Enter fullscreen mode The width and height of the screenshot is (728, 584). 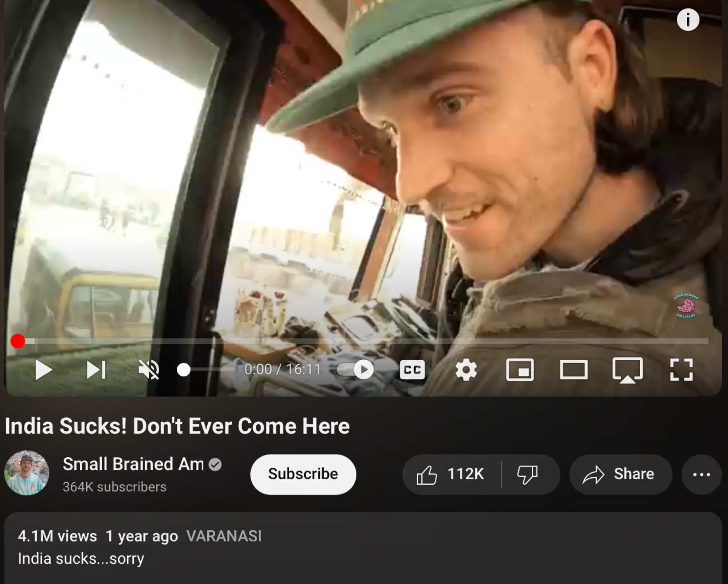click(681, 370)
